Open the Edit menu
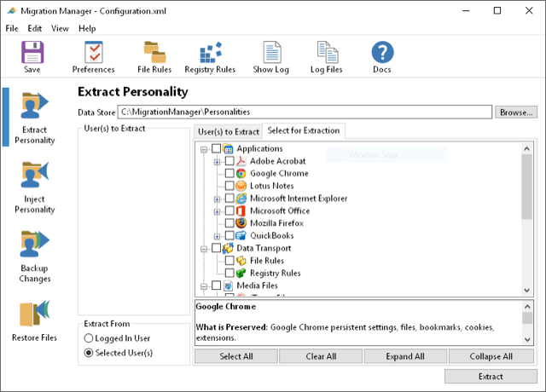Viewport: 546px width, 392px height. 34,28
